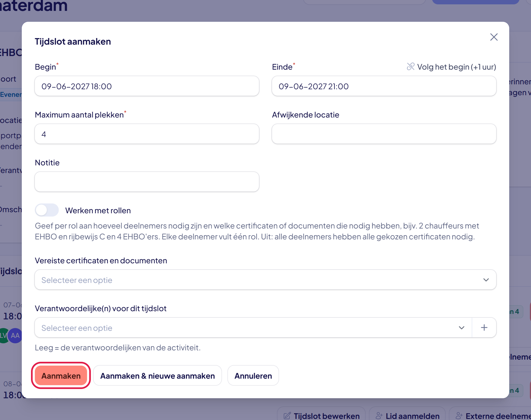Image resolution: width=531 pixels, height=420 pixels.
Task: Click the Notitie input field
Action: (x=147, y=182)
